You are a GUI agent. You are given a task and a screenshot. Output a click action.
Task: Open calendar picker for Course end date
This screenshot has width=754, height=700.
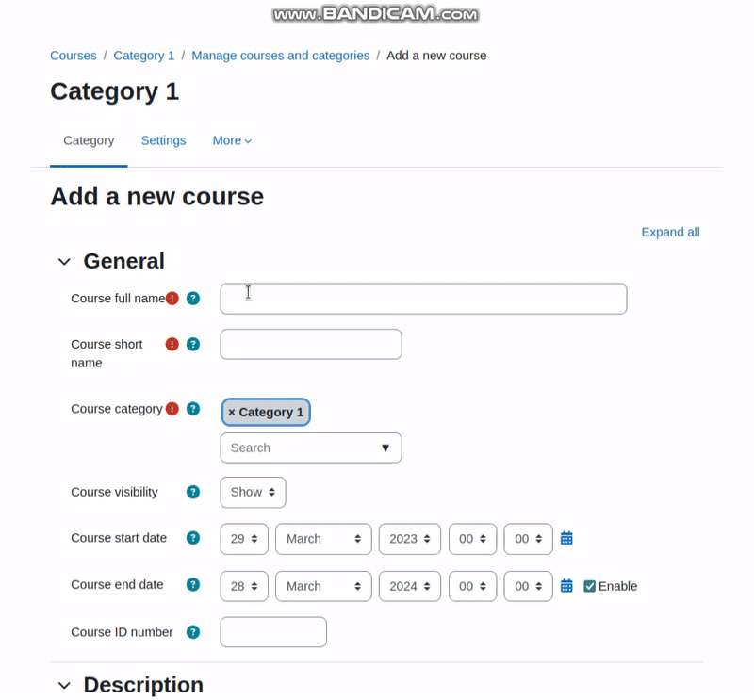coord(566,586)
